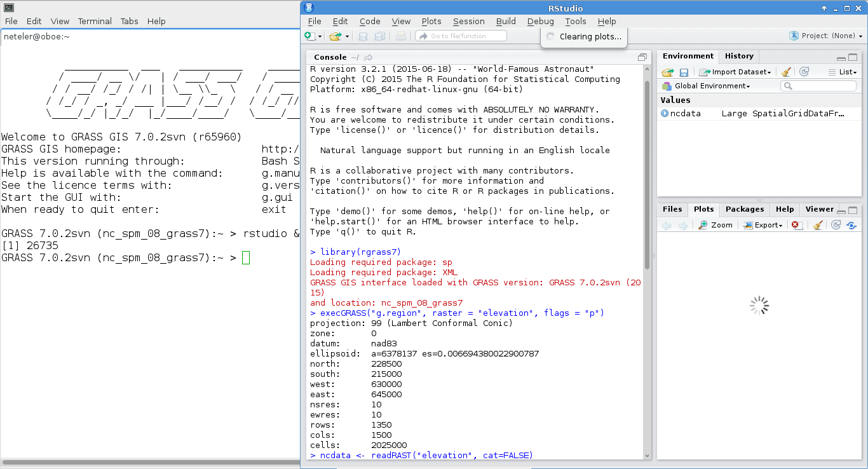Click Large SpatialGridDataFr… value

click(x=783, y=114)
